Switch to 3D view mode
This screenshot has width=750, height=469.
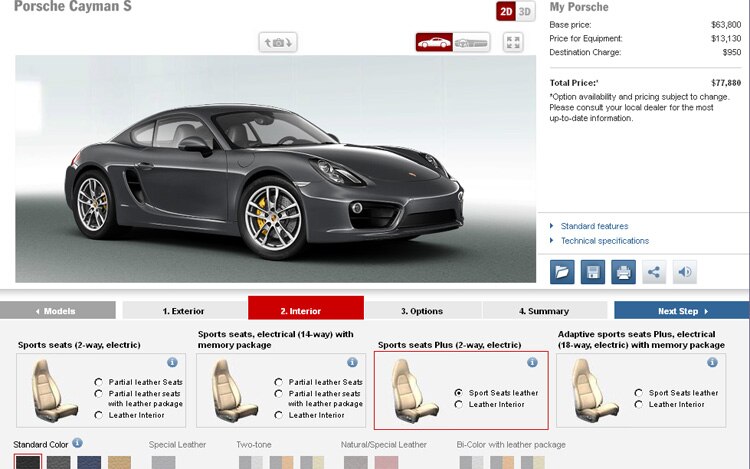[525, 11]
